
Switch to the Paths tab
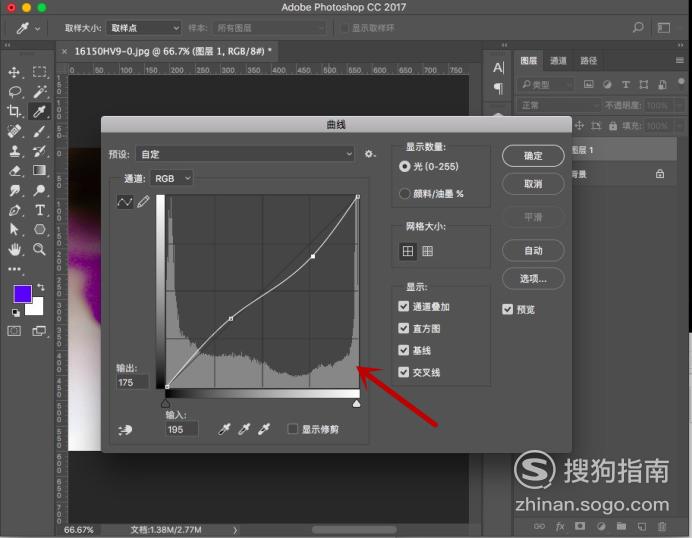coord(588,60)
